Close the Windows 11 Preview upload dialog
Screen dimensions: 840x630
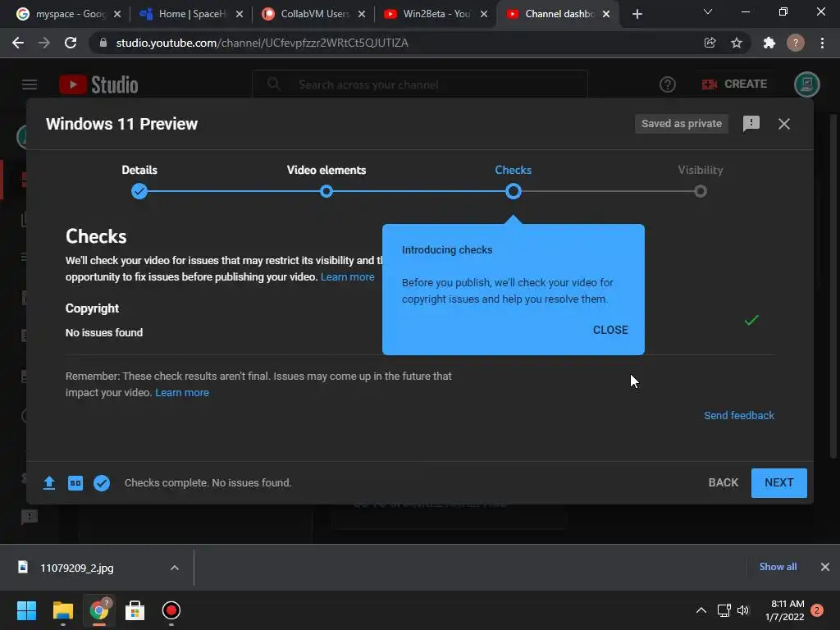[x=783, y=124]
